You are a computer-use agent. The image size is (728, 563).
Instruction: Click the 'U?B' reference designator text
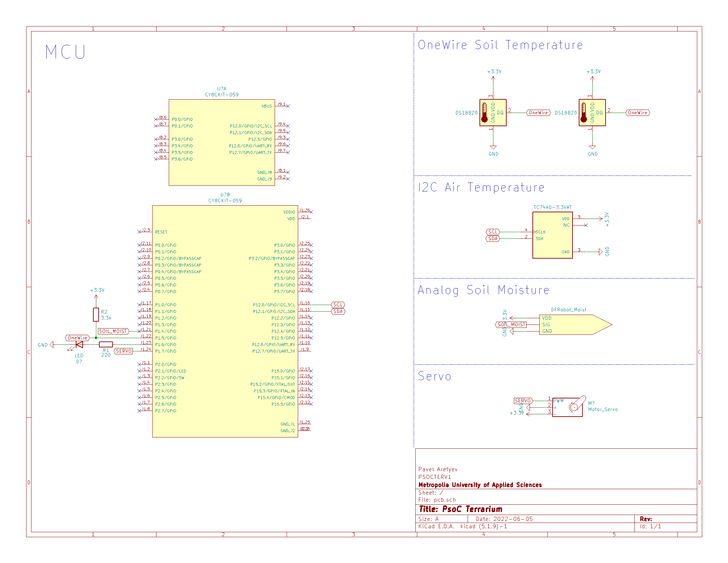click(x=225, y=195)
